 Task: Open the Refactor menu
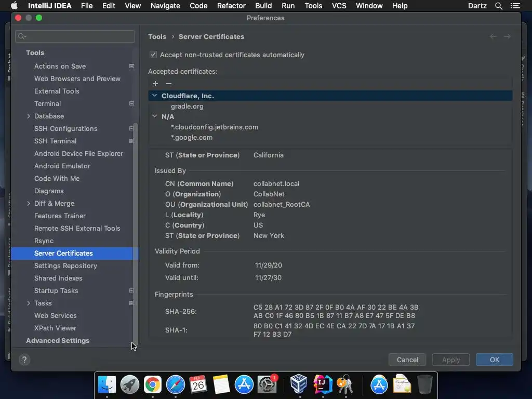coord(231,6)
